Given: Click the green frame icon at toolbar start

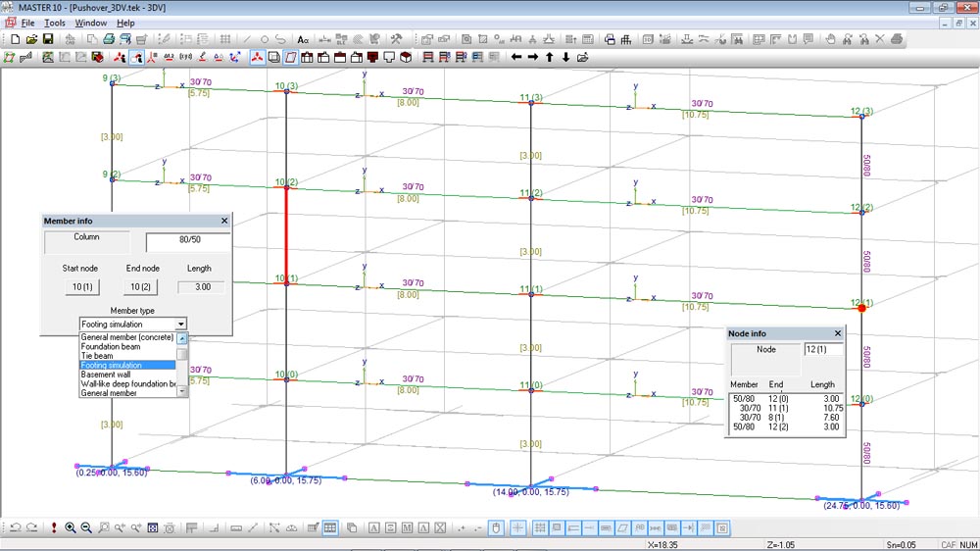Looking at the screenshot, I should [x=9, y=58].
